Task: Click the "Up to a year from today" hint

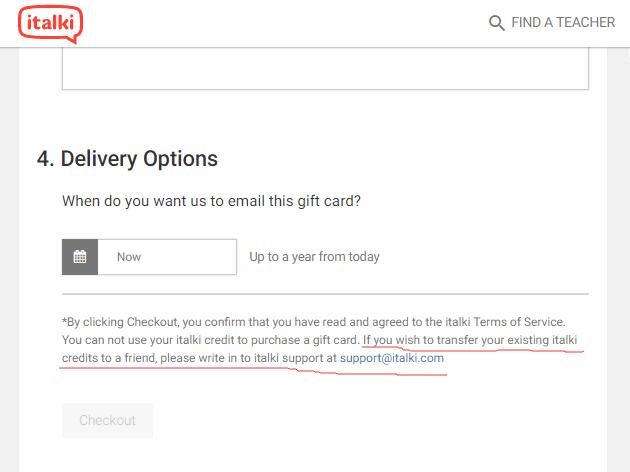Action: (x=314, y=257)
